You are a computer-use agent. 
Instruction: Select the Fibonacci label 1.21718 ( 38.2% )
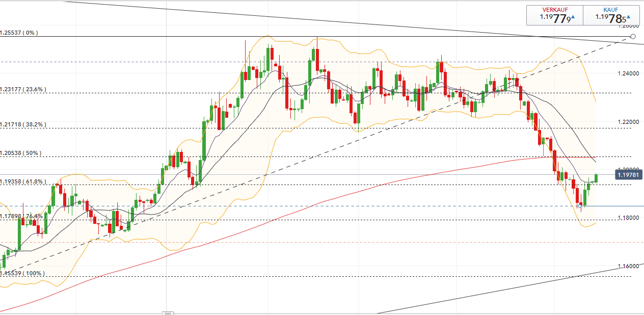(23, 124)
